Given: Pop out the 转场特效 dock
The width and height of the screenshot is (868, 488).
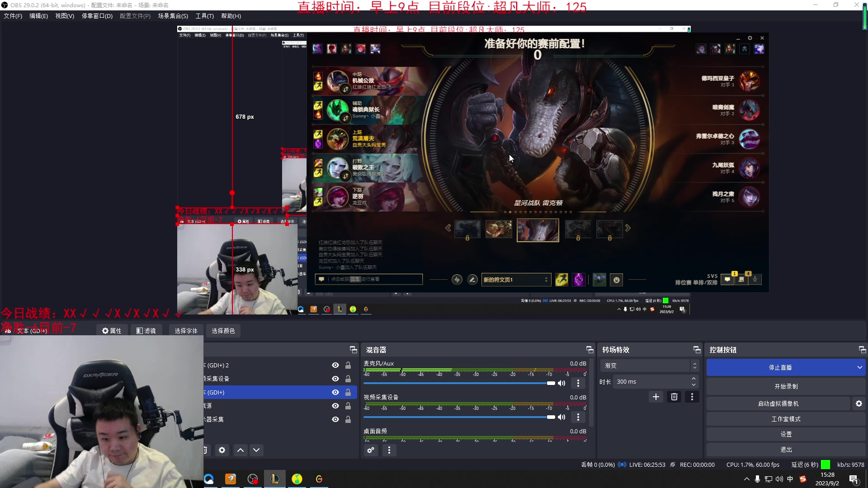Looking at the screenshot, I should point(697,350).
